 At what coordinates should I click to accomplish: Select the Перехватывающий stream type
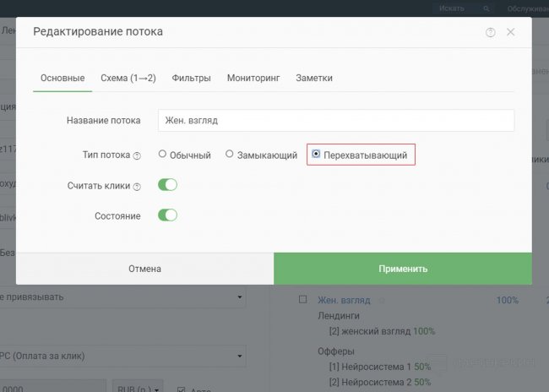317,155
